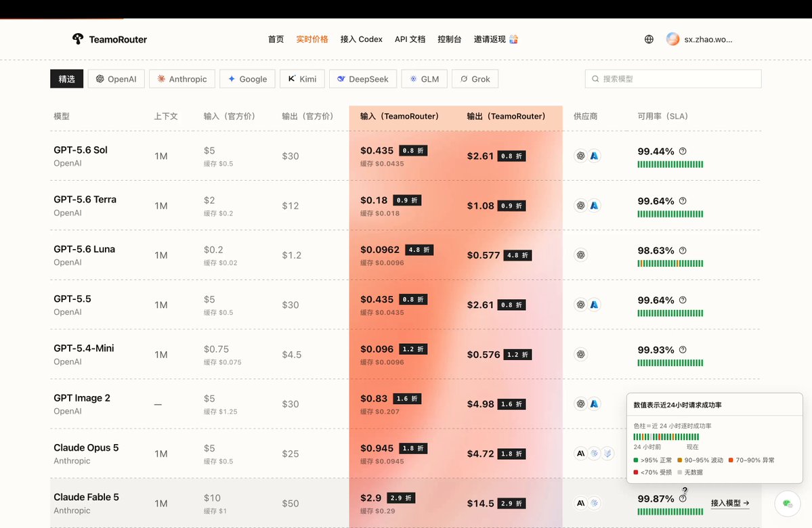812x528 pixels.
Task: Open the API 文档 nav item
Action: (x=410, y=39)
